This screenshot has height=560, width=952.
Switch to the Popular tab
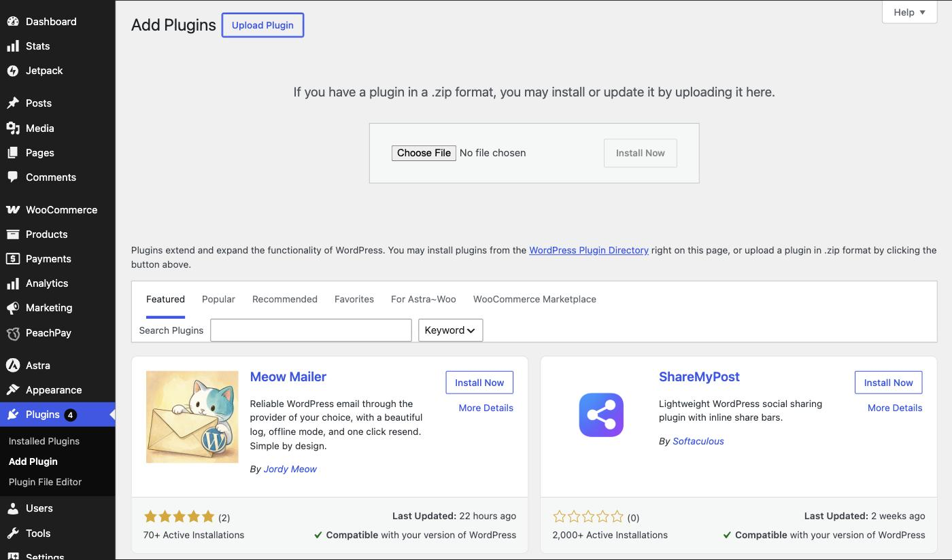(x=218, y=299)
